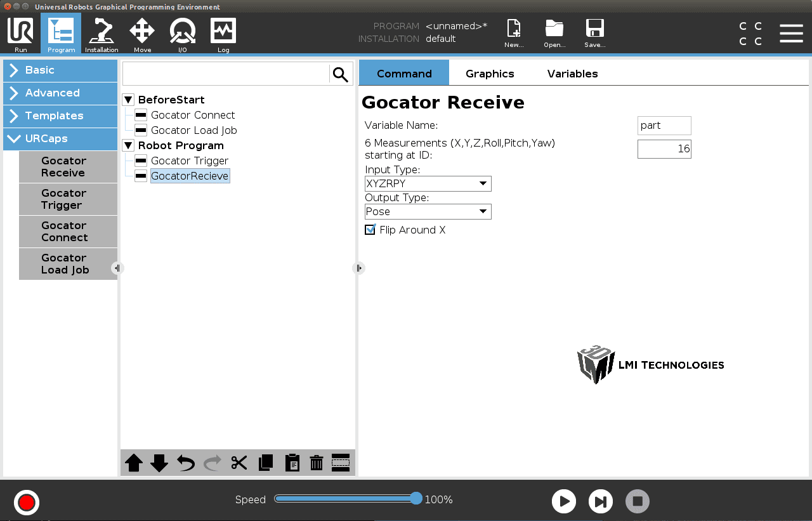Click the Speed slider handle
This screenshot has height=521, width=812.
416,498
